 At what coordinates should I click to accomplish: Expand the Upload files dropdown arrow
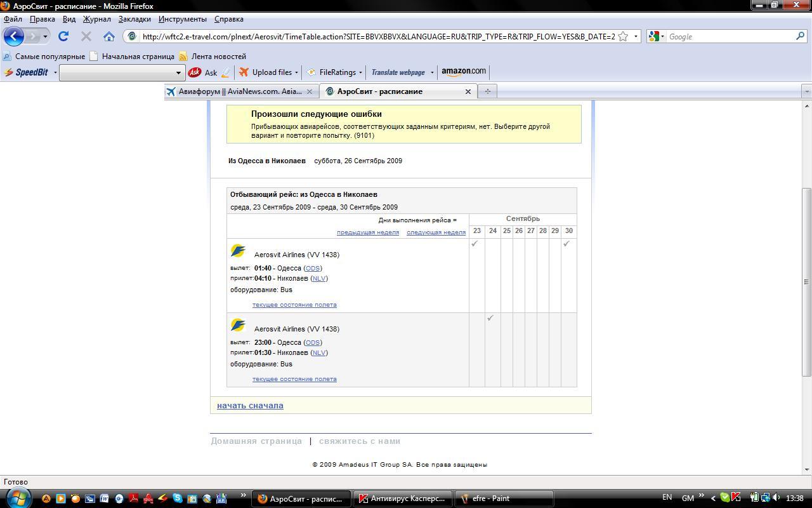(296, 72)
